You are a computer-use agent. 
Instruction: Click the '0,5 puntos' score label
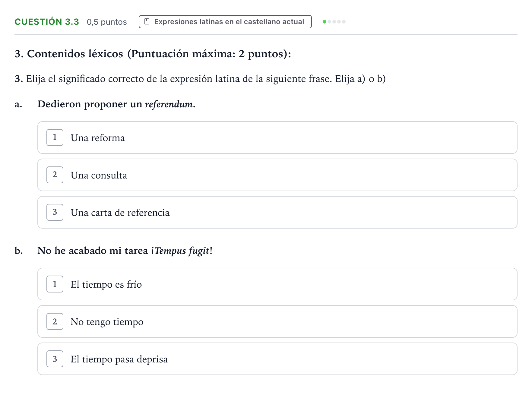tap(107, 22)
